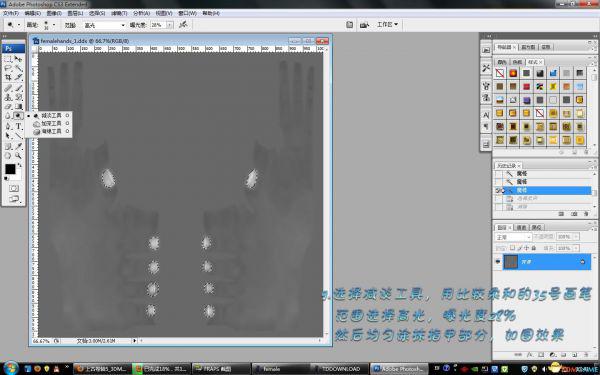Viewport: 600px width, 375px height.
Task: Select the Zoom magnifier tool
Action: click(18, 156)
